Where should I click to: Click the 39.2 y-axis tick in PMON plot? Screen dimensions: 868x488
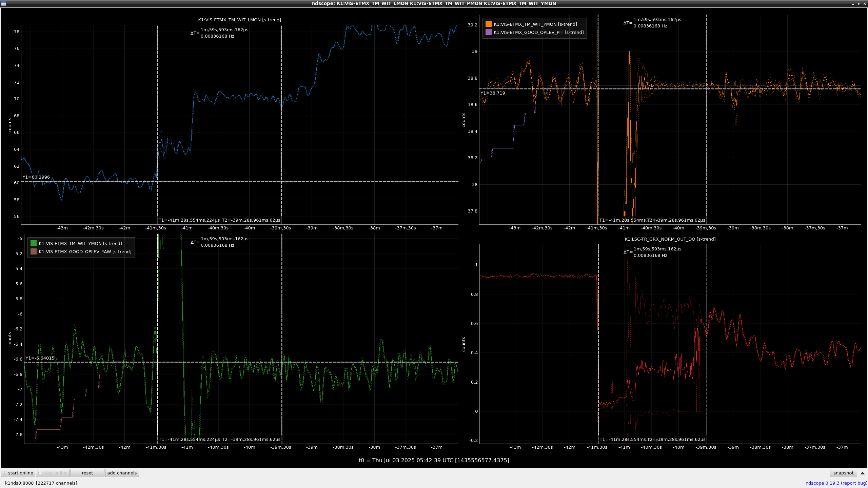point(472,25)
